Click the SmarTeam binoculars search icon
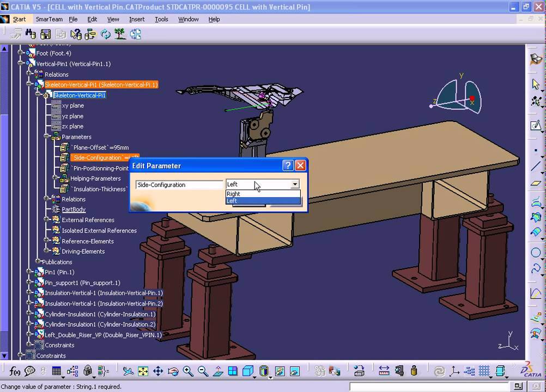The width and height of the screenshot is (546, 392). click(31, 34)
